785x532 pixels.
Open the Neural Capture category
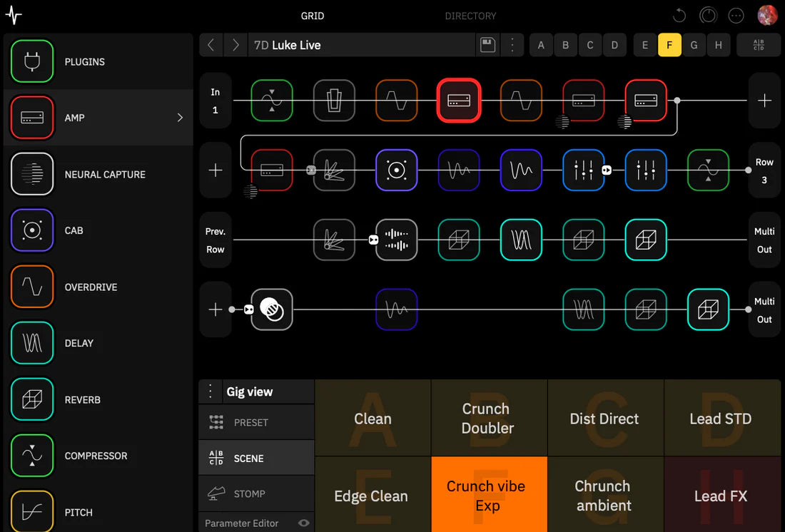(31, 174)
